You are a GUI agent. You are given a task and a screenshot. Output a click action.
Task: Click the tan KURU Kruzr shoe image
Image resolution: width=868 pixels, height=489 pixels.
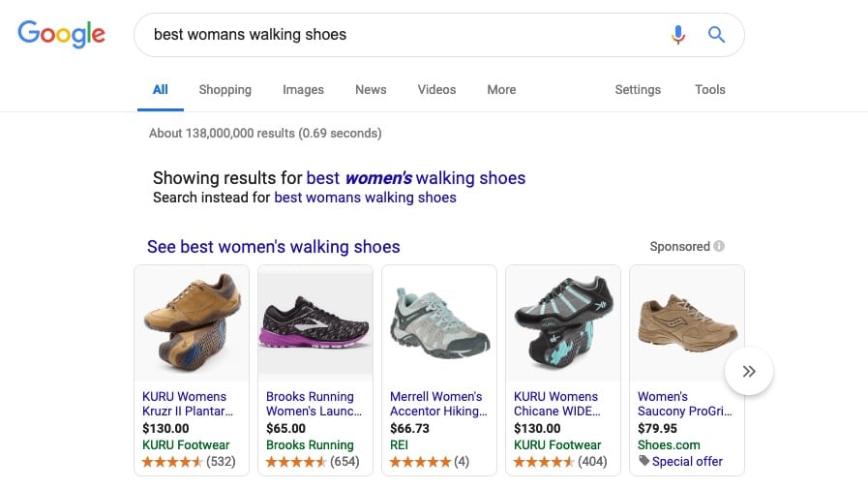tap(192, 322)
